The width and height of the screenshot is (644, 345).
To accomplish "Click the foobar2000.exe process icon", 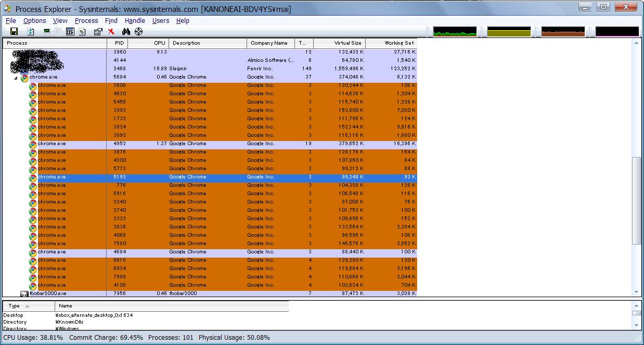I will click(24, 293).
